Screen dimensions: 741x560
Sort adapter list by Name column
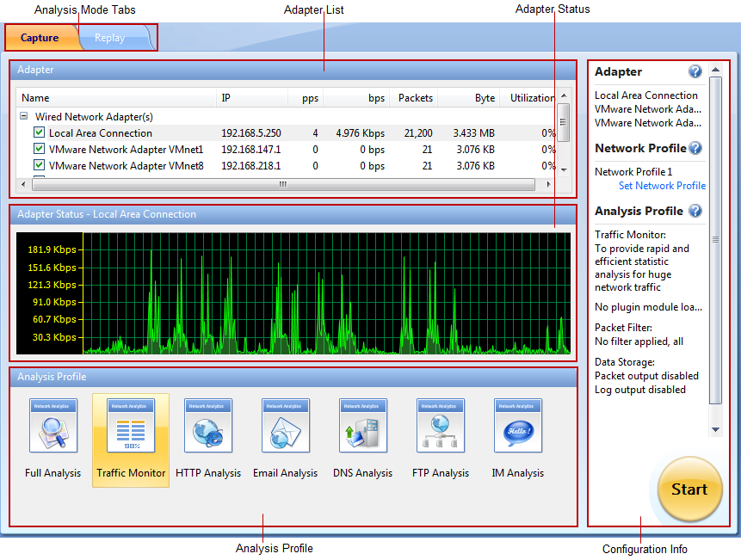point(35,98)
